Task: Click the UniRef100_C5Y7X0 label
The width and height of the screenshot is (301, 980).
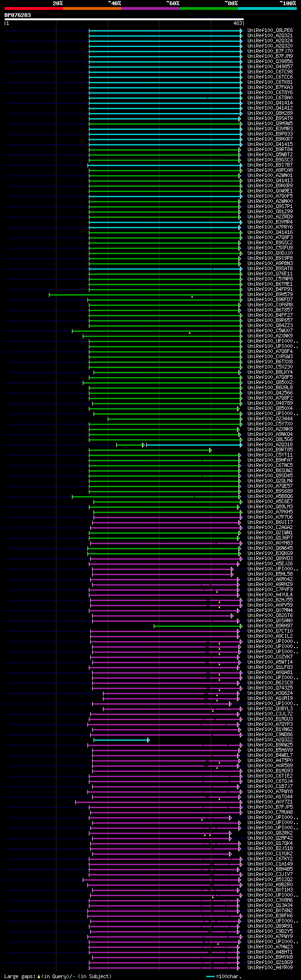Action: coord(270,424)
